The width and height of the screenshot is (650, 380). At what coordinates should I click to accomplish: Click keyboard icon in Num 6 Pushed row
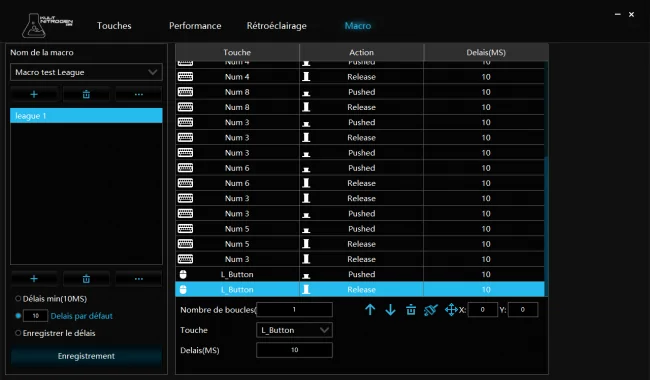coord(185,168)
